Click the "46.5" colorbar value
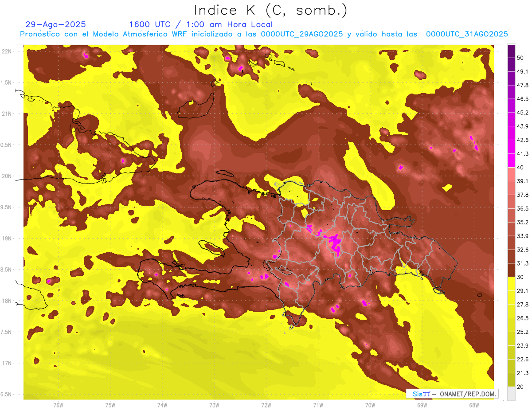Viewport: 532px width, 411px height. [x=523, y=99]
